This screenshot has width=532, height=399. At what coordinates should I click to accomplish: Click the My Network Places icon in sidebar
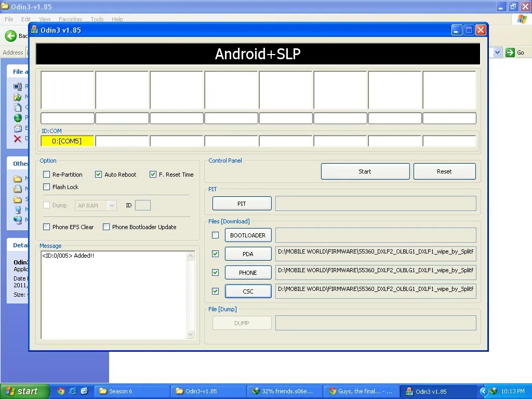coord(17,220)
